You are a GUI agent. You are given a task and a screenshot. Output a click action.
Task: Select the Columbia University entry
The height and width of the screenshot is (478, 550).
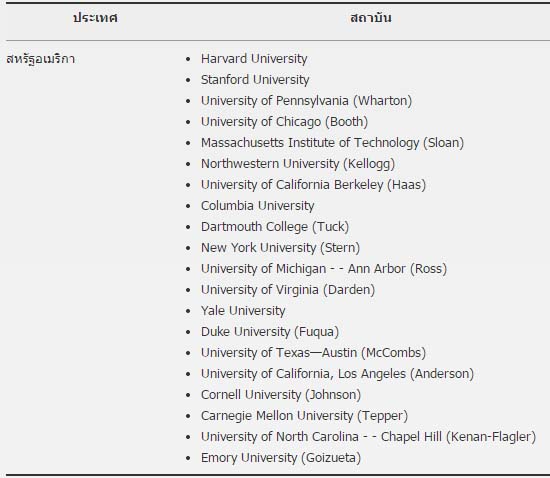point(257,206)
